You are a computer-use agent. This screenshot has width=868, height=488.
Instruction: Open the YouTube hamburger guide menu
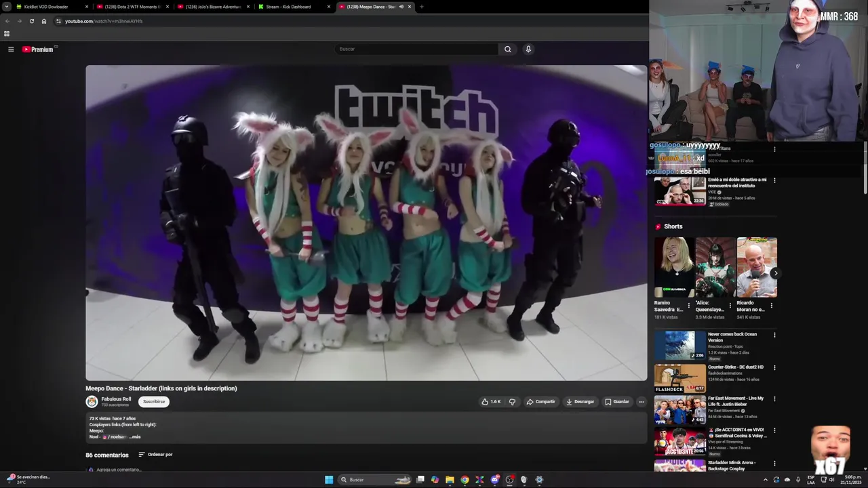coord(11,49)
